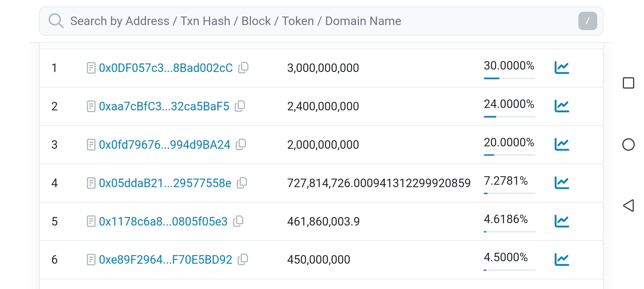Copy address 0xaa7cBfC3...32ca5BaF5
The width and height of the screenshot is (644, 289).
click(x=240, y=106)
